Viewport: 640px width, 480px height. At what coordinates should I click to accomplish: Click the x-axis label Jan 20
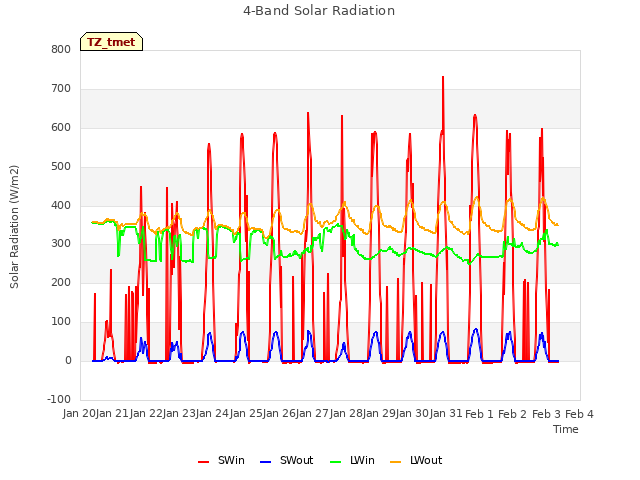tap(79, 414)
